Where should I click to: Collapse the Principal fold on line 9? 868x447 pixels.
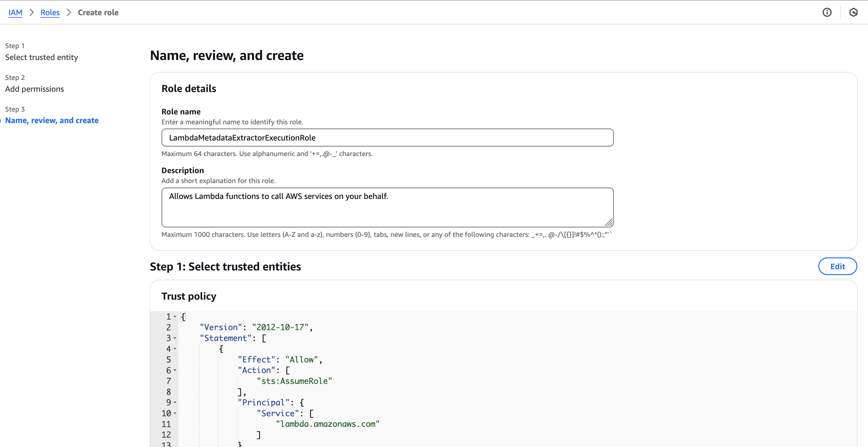pos(175,403)
